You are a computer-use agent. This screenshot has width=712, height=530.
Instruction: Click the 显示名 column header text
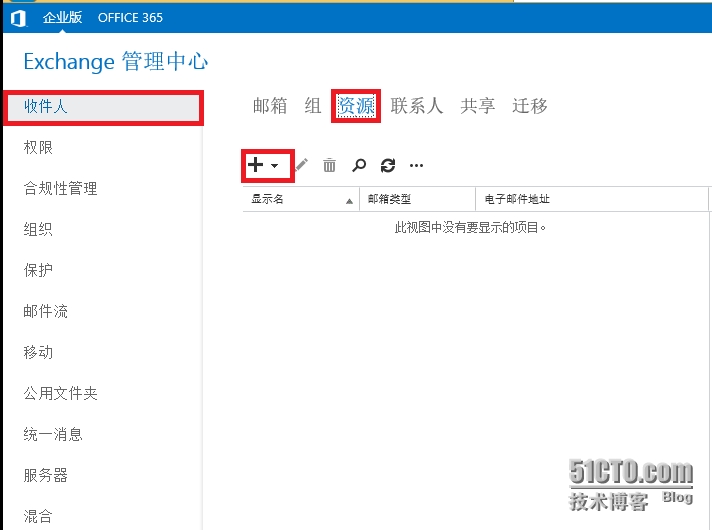[x=267, y=199]
